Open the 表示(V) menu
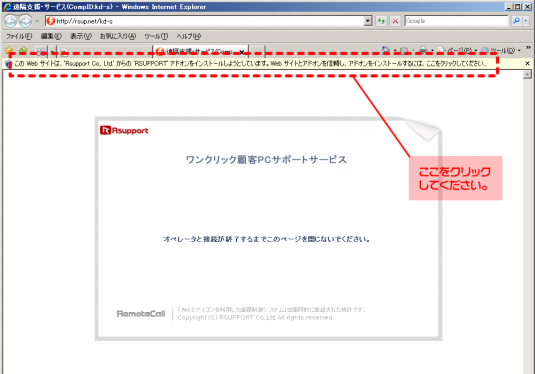 click(81, 36)
